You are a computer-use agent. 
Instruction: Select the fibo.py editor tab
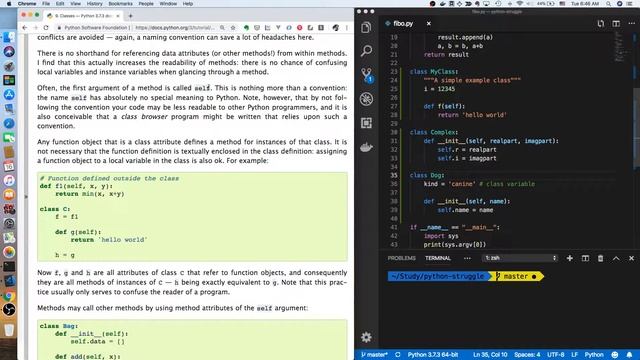403,24
